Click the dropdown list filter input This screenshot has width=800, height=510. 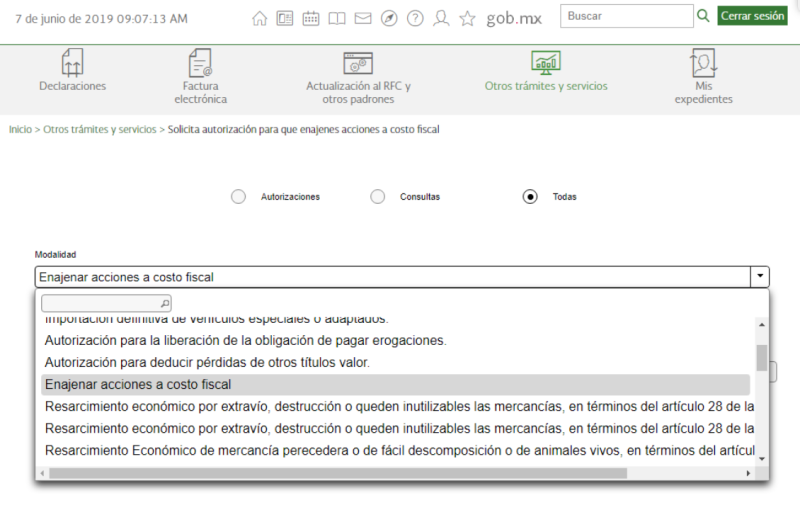[106, 303]
